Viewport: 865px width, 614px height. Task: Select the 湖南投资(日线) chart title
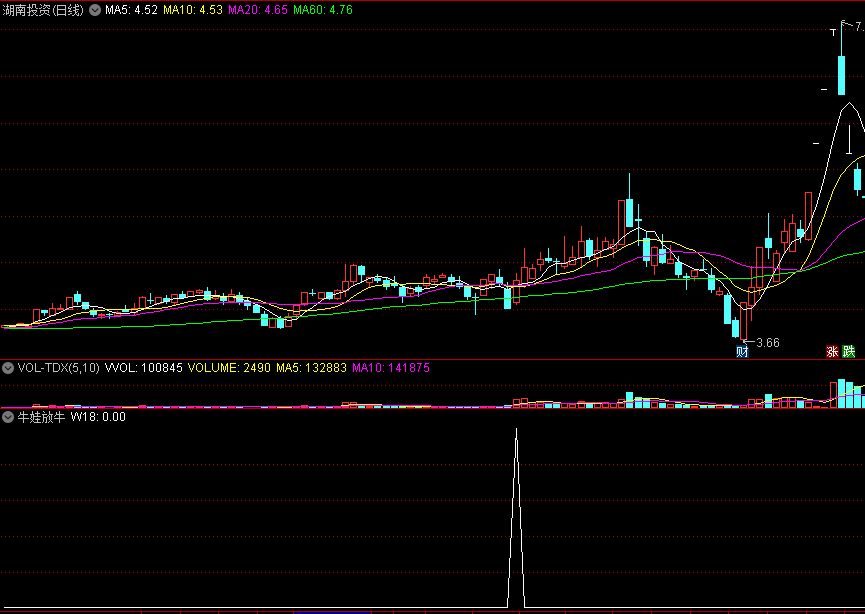(x=43, y=10)
